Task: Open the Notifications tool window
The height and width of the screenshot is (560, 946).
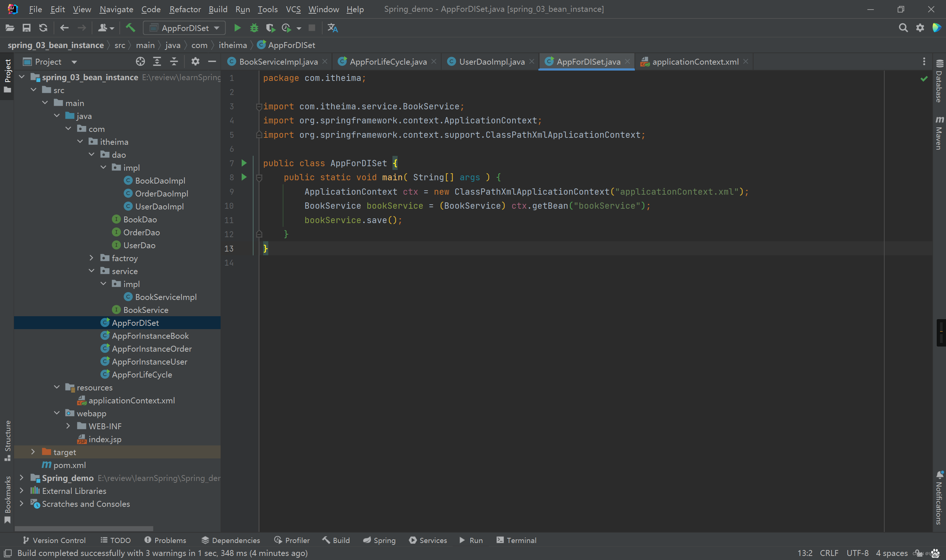Action: coord(940,498)
